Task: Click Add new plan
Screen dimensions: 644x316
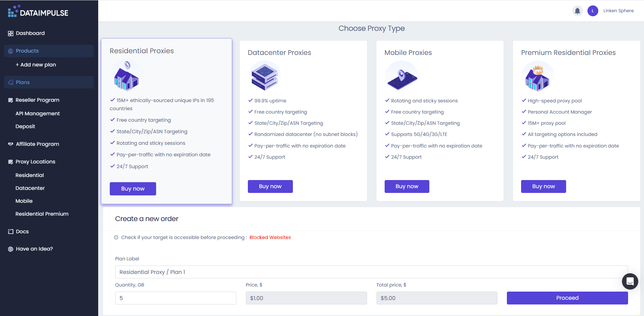Action: [x=36, y=64]
